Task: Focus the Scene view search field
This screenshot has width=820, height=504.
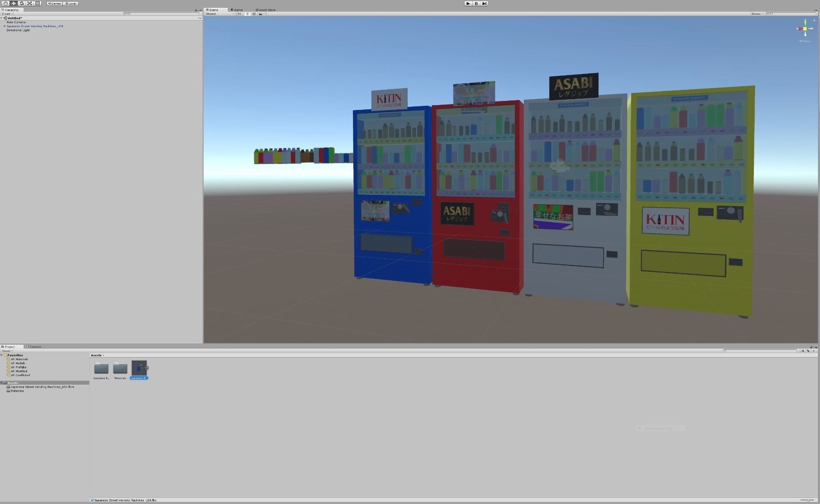Action: tap(791, 14)
